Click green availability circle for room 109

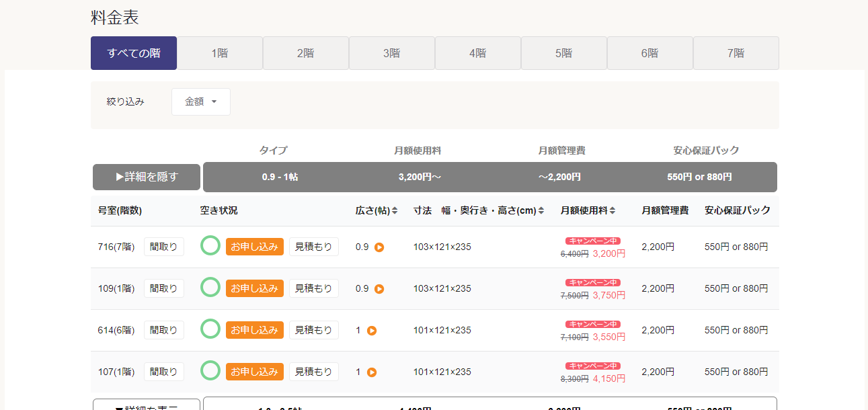pyautogui.click(x=210, y=288)
